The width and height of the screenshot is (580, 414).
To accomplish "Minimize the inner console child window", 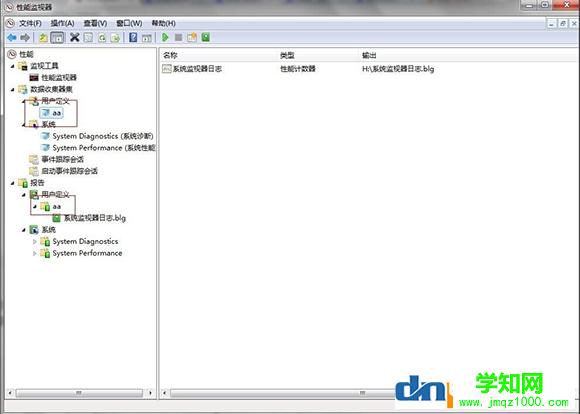I will (x=552, y=24).
